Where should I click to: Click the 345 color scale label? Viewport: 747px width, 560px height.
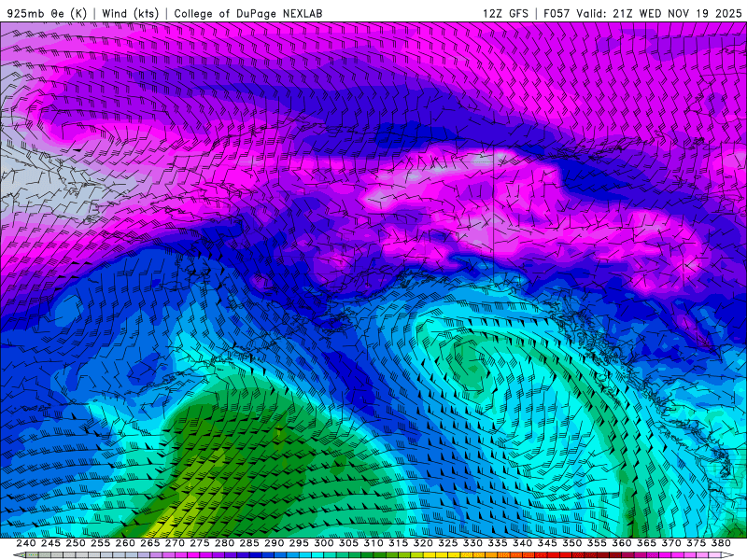tap(547, 543)
